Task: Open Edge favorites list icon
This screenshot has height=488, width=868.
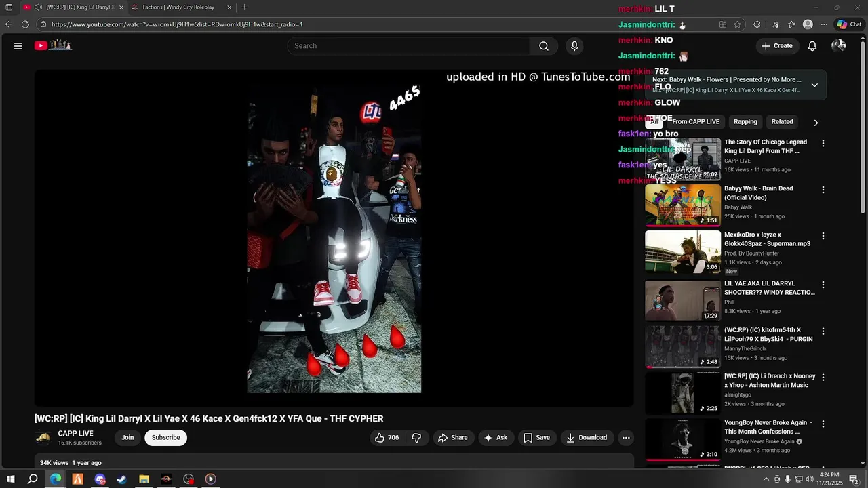Action: pyautogui.click(x=791, y=24)
